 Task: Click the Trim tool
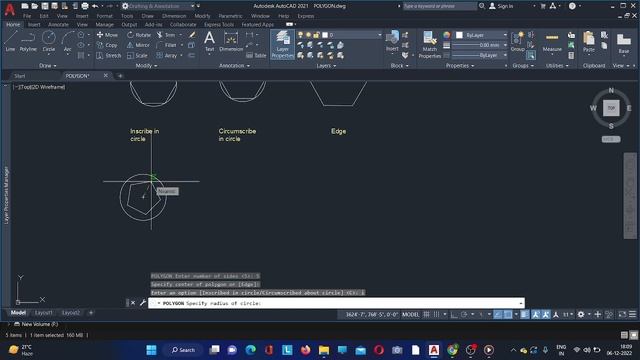coord(166,35)
